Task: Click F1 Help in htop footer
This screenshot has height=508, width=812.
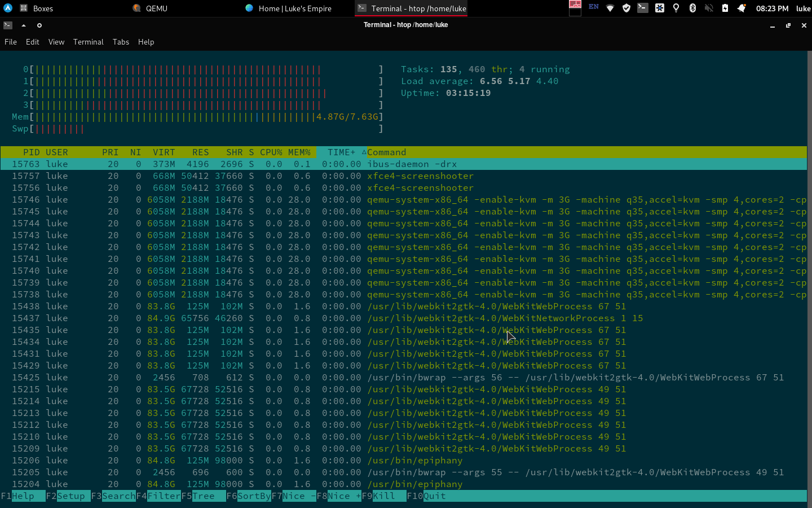Action: pyautogui.click(x=23, y=496)
